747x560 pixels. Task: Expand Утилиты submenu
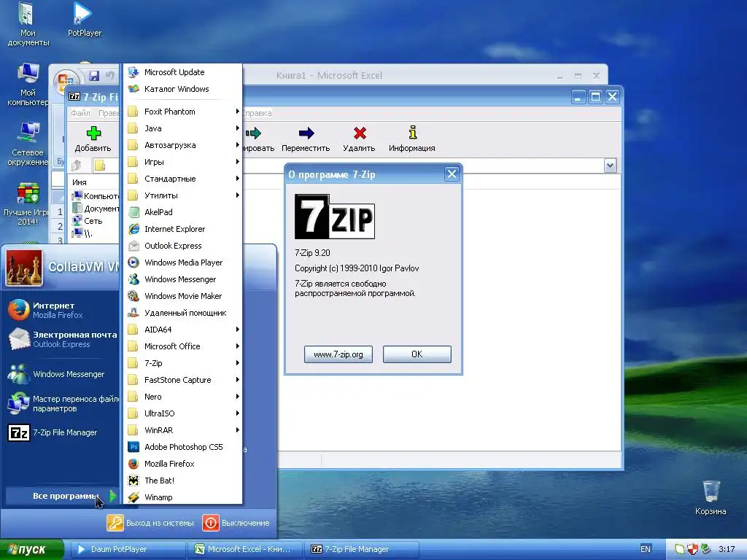coord(183,195)
